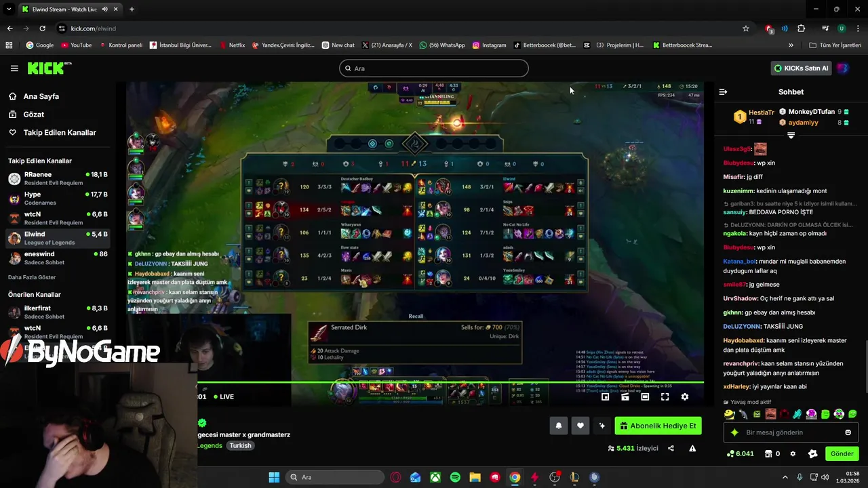Open the Turkish language tag
Image resolution: width=868 pixels, height=488 pixels.
[240, 445]
